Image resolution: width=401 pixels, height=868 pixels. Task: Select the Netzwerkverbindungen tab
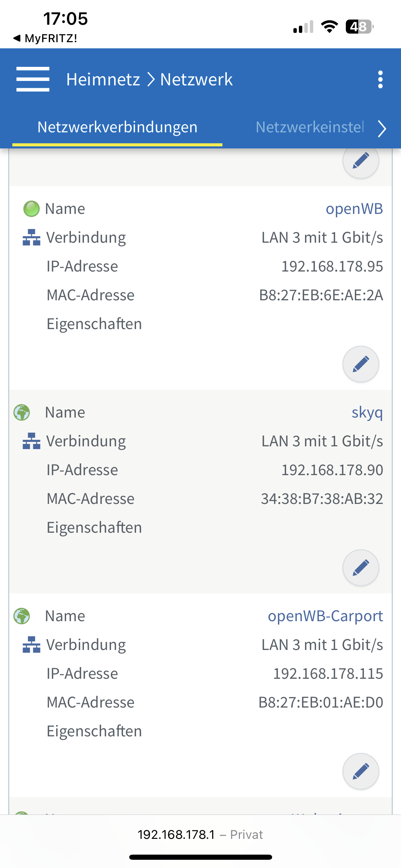117,127
